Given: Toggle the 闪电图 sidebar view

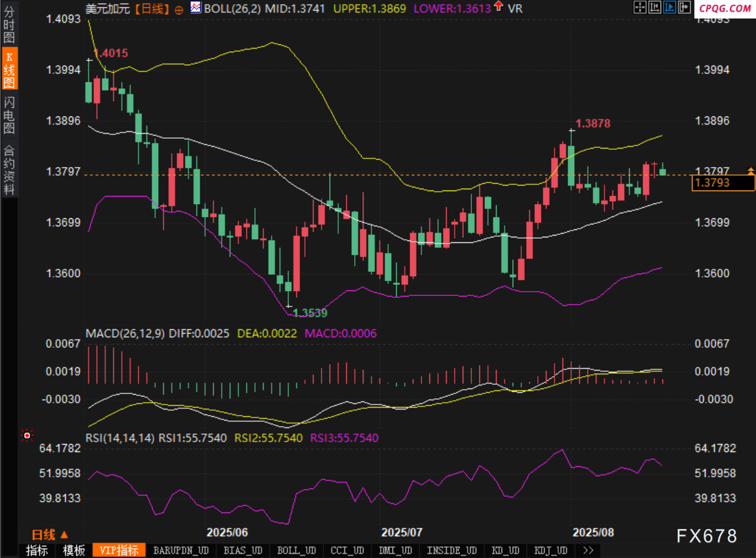Looking at the screenshot, I should pos(9,115).
